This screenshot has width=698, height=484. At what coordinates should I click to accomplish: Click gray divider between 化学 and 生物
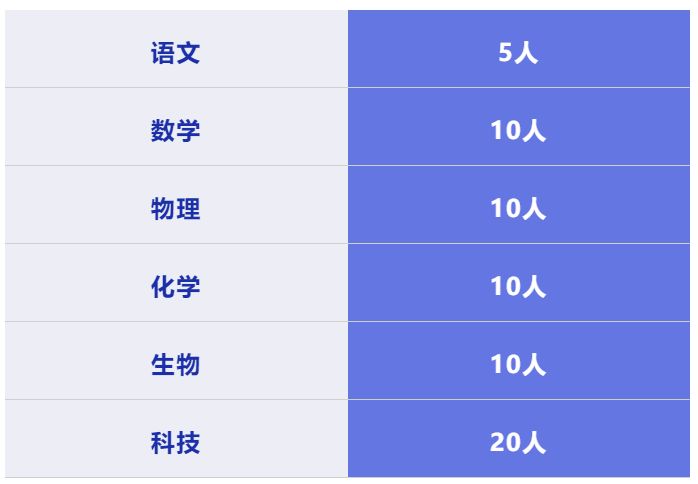tap(176, 321)
